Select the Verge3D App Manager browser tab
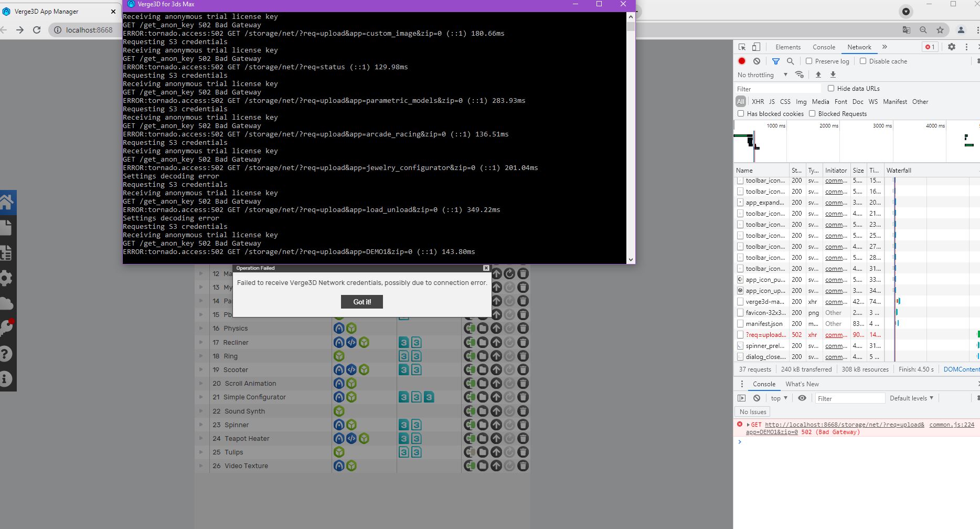The width and height of the screenshot is (980, 529). pos(59,11)
